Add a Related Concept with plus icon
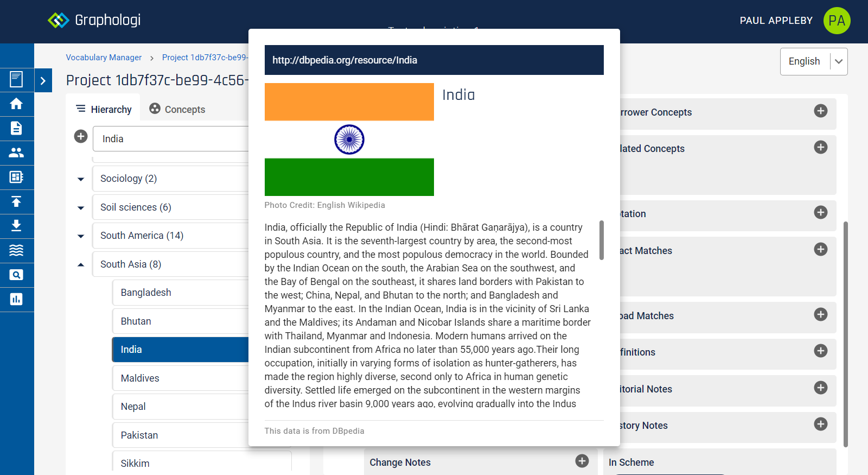 (821, 147)
